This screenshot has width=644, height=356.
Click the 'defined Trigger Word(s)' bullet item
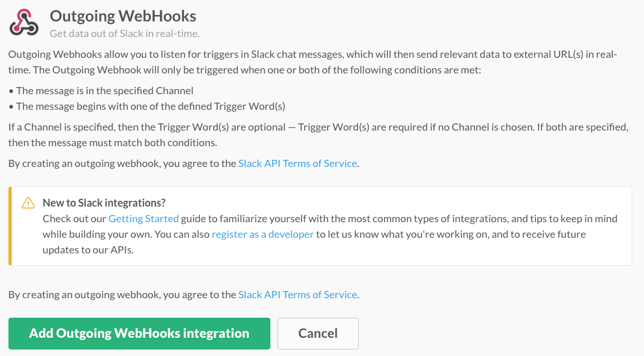point(147,107)
